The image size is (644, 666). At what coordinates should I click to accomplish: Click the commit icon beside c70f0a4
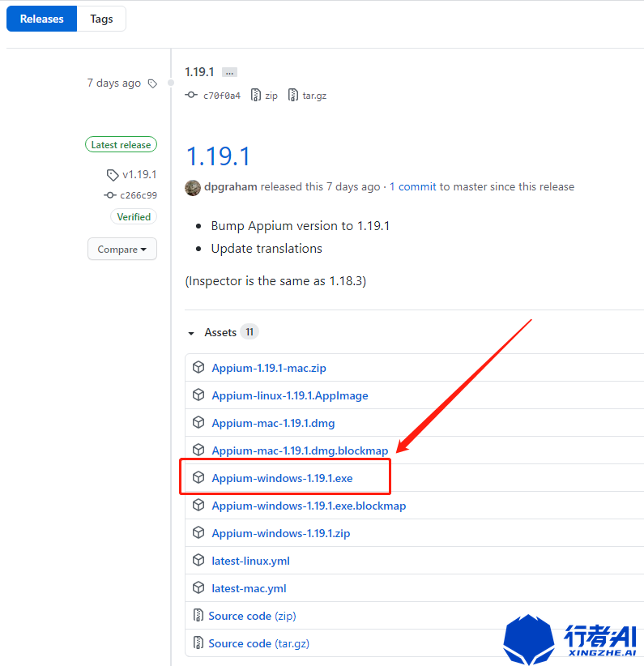click(191, 95)
